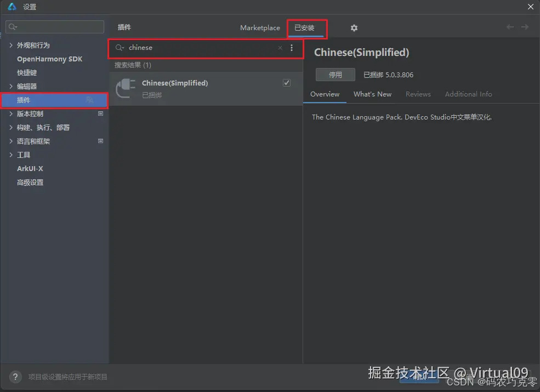Click the project-level icon beside 语言和框架
Image resolution: width=540 pixels, height=392 pixels.
coord(100,141)
